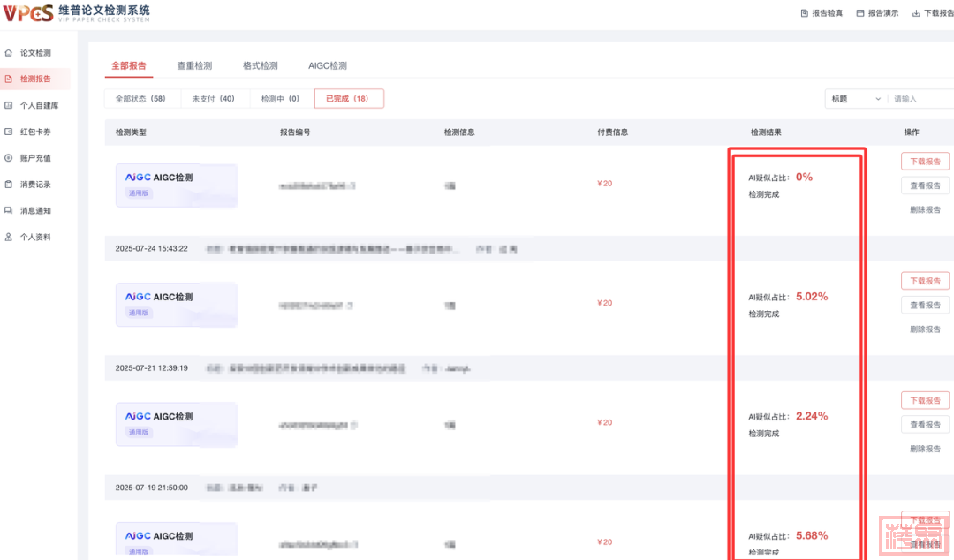Select the AIGC检测 tab

tap(327, 66)
